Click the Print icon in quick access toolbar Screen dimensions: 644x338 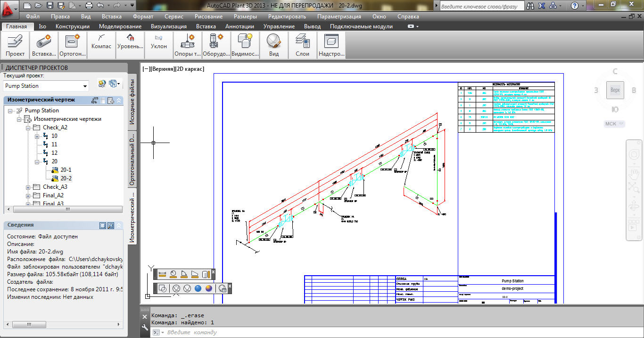click(89, 6)
